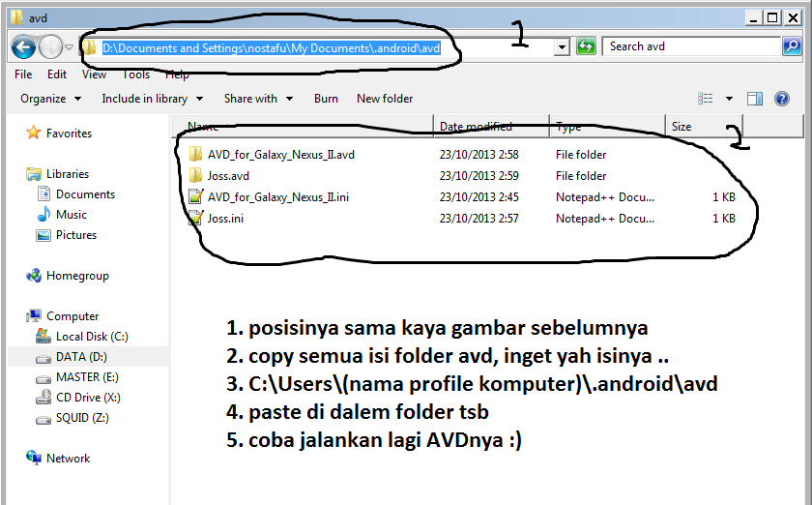Click the Network icon
The image size is (812, 505).
point(34,458)
